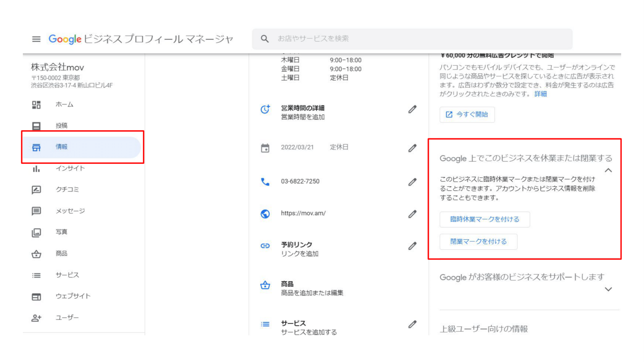644x362 pixels.
Task: Open 投稿 in the sidebar
Action: (62, 126)
